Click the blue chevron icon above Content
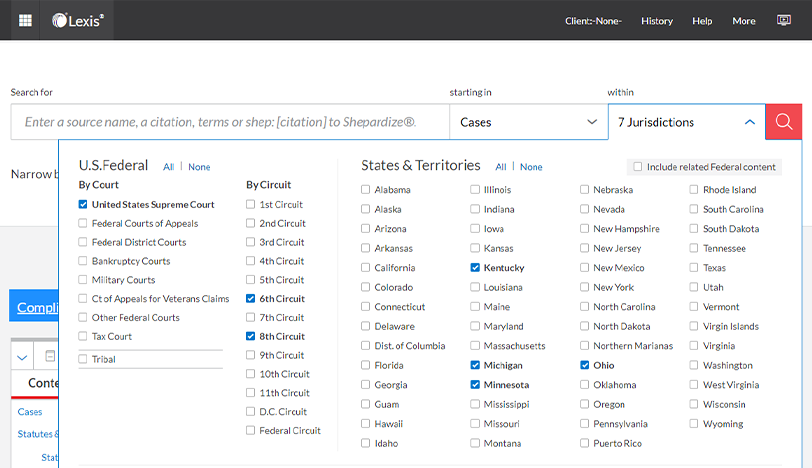812x468 pixels. point(23,355)
